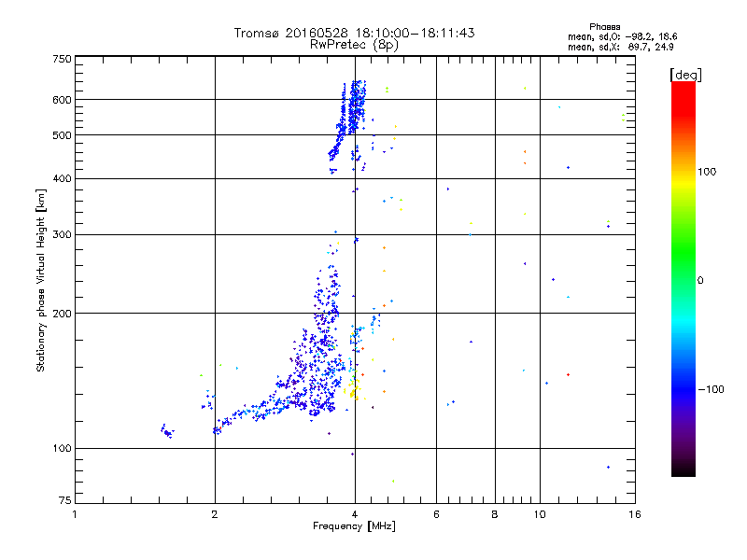The image size is (747, 560).
Task: Click the '750' y-axis tick label
Action: point(62,59)
